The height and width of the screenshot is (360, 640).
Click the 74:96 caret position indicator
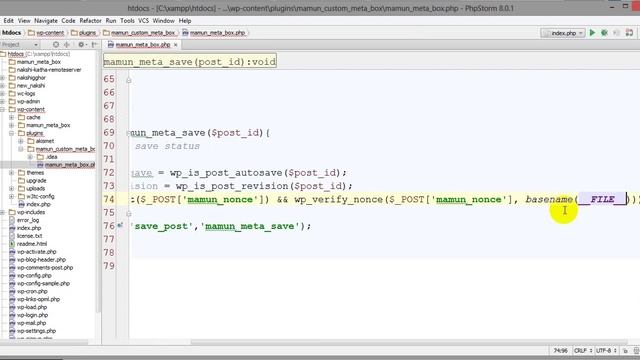click(560, 351)
